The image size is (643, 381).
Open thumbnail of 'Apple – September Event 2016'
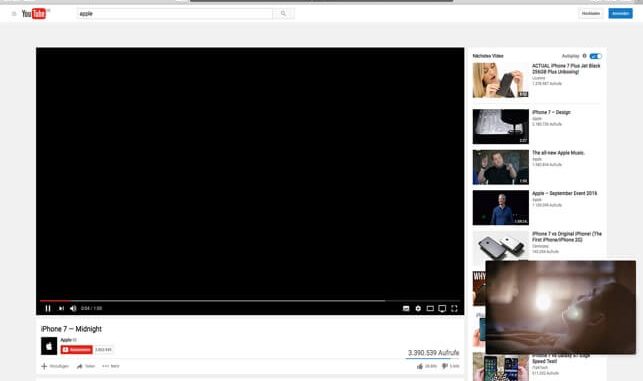pos(501,208)
